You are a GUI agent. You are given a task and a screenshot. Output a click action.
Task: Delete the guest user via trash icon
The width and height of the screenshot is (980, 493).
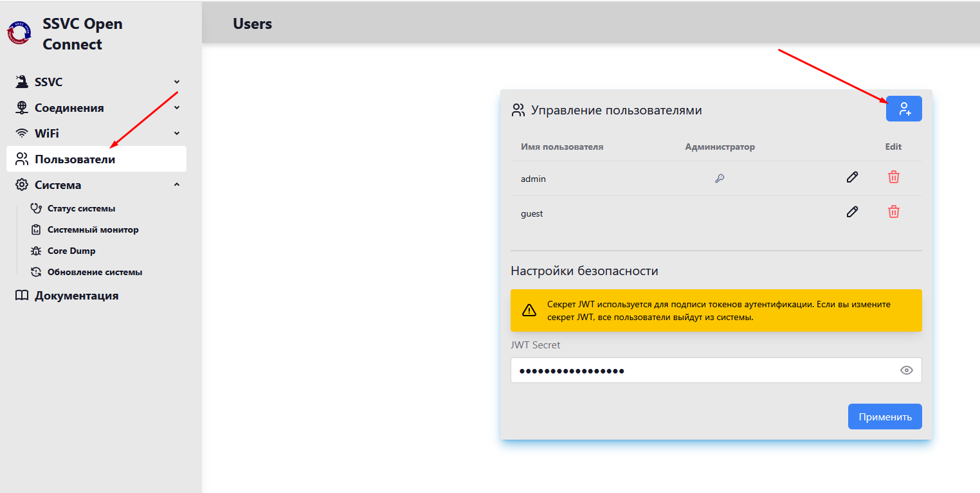(893, 212)
